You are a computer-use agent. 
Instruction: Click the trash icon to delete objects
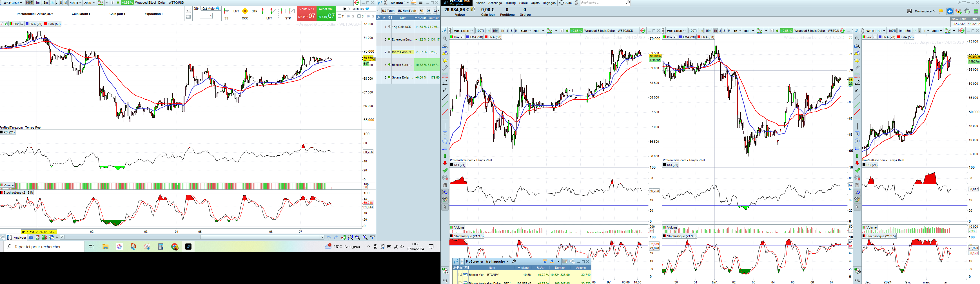coord(445,185)
